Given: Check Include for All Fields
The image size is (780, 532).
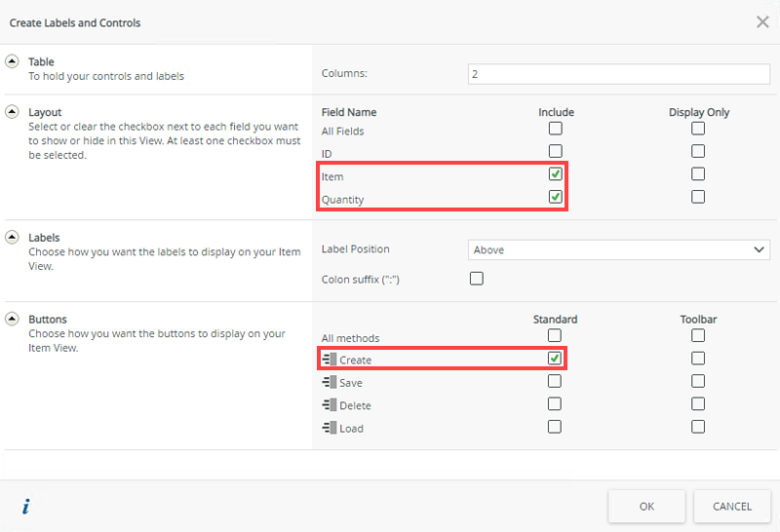Looking at the screenshot, I should (555, 129).
